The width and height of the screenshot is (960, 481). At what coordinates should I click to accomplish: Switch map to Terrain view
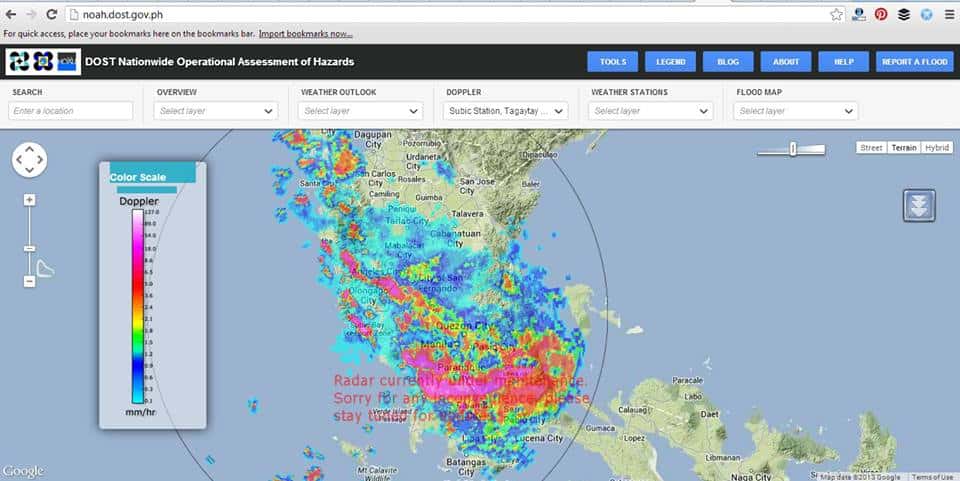tap(904, 147)
